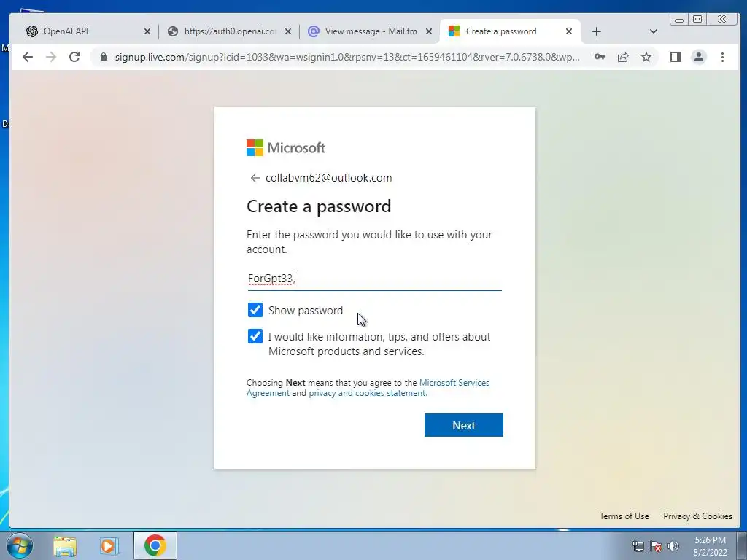Click the password input field
Viewport: 747px width, 560px height.
(x=374, y=278)
